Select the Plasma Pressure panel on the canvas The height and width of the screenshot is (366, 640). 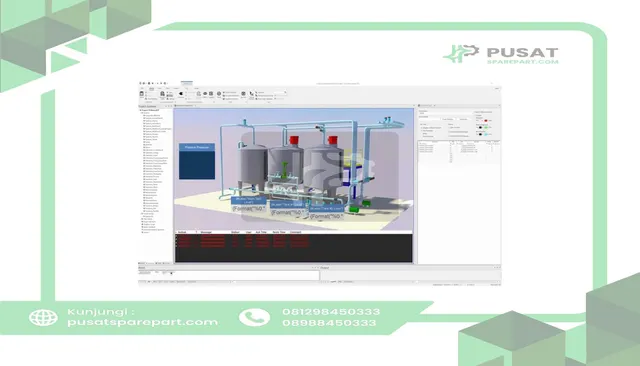(x=197, y=161)
